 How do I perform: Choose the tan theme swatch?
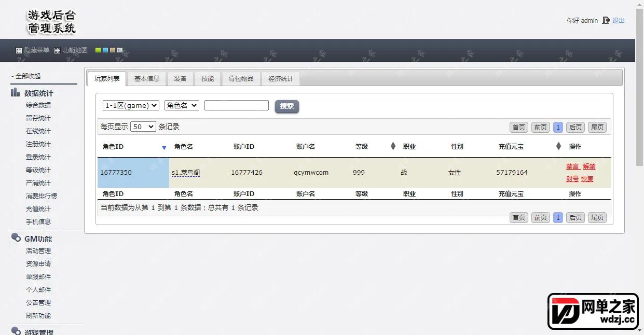pos(113,50)
